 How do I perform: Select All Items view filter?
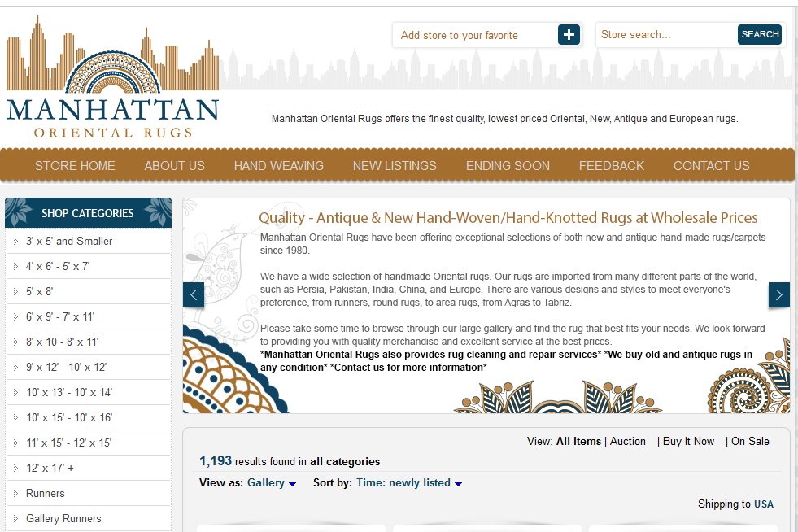578,442
